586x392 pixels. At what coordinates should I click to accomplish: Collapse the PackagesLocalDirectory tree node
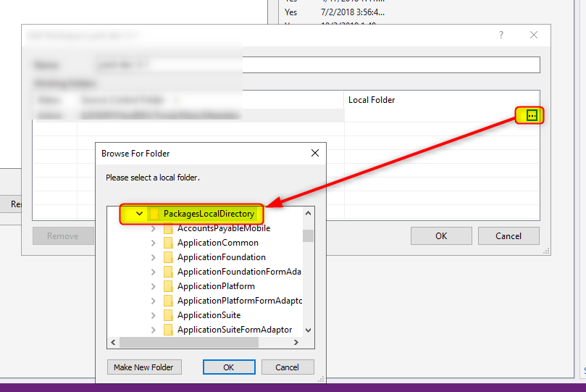[x=139, y=214]
